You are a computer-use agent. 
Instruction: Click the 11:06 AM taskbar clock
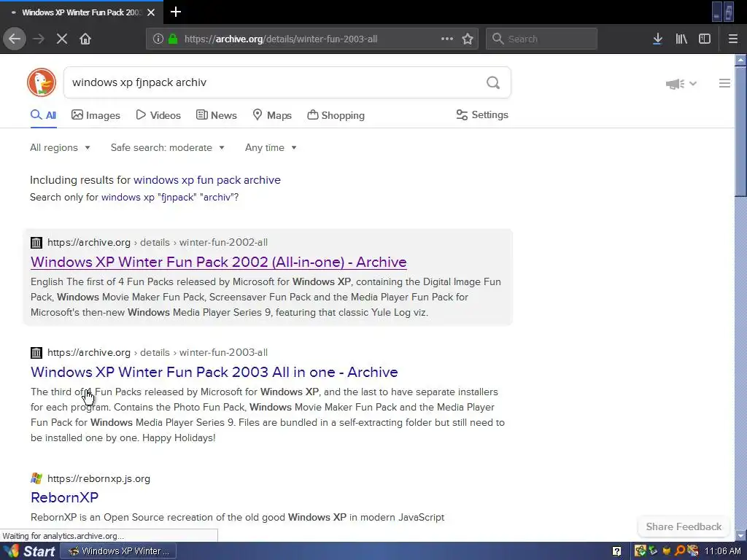point(722,551)
